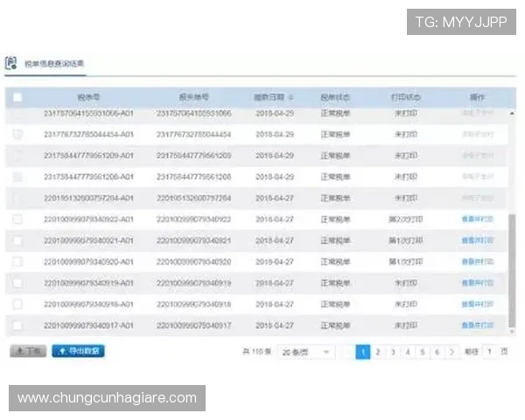525x420 pixels.
Task: Click the 税单状态 column header
Action: tap(335, 97)
